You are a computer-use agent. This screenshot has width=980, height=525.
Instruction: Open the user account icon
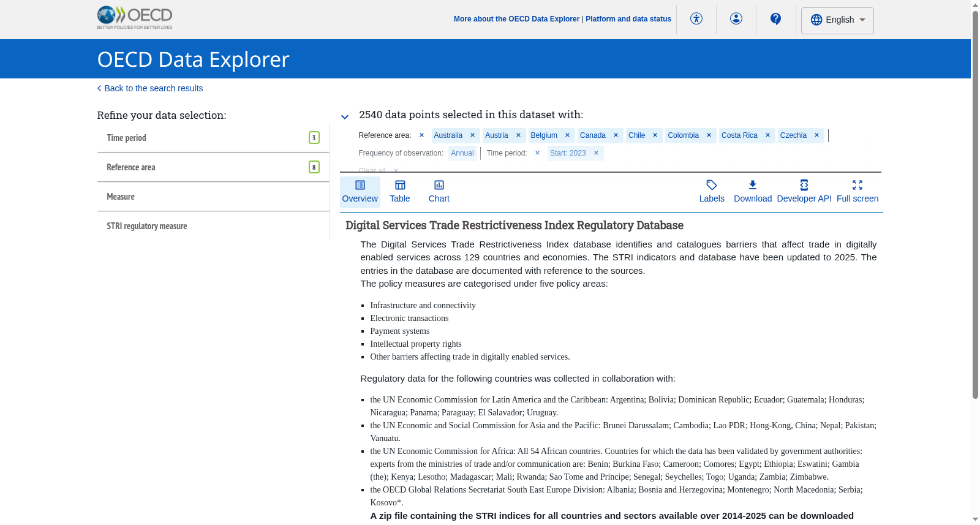tap(736, 19)
